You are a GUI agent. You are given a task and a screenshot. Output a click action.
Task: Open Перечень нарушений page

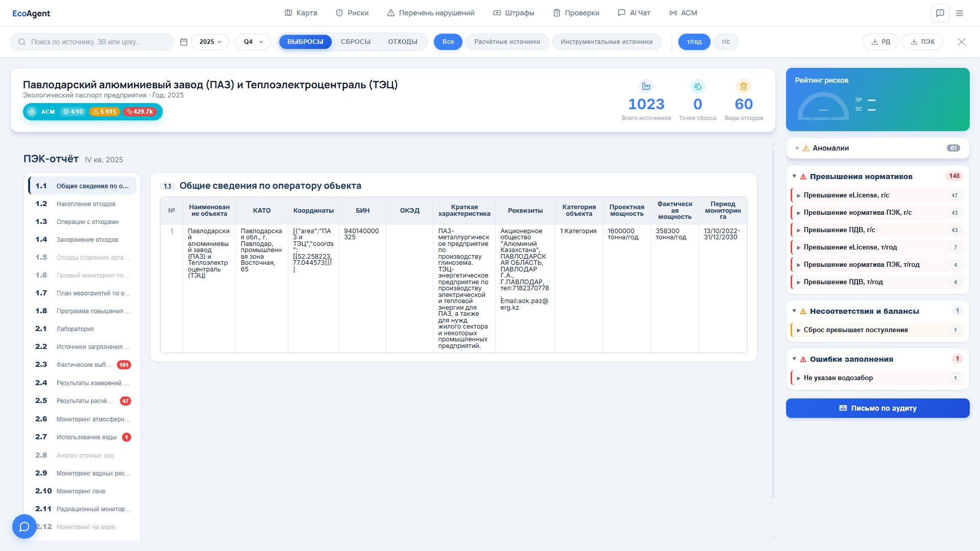click(x=431, y=13)
